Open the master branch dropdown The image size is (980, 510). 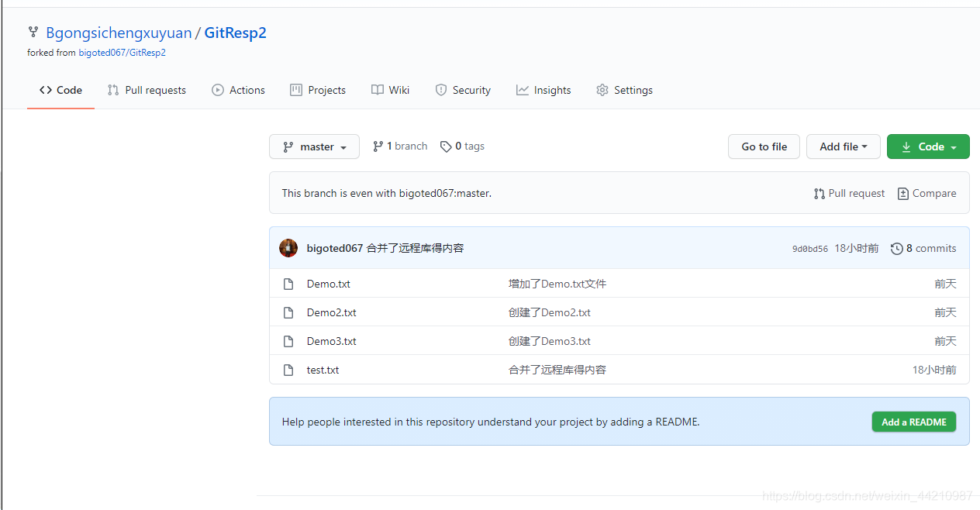click(314, 146)
